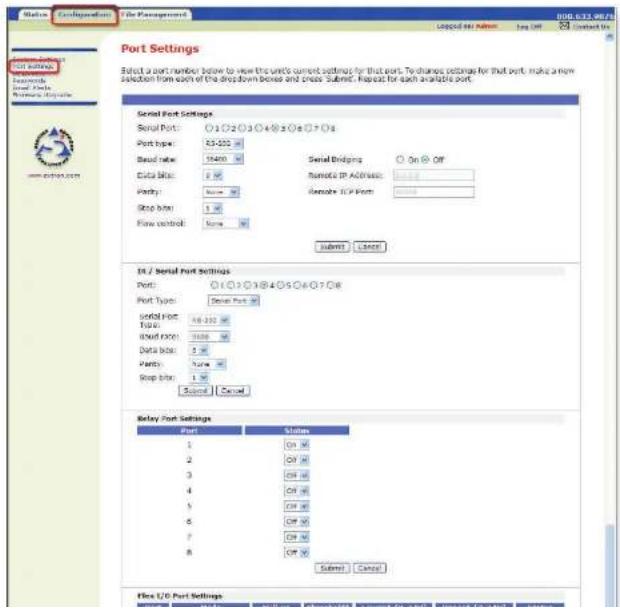Open Port Type dropdown in IR/Serial settings
This screenshot has width=620, height=609.
pyautogui.click(x=233, y=301)
